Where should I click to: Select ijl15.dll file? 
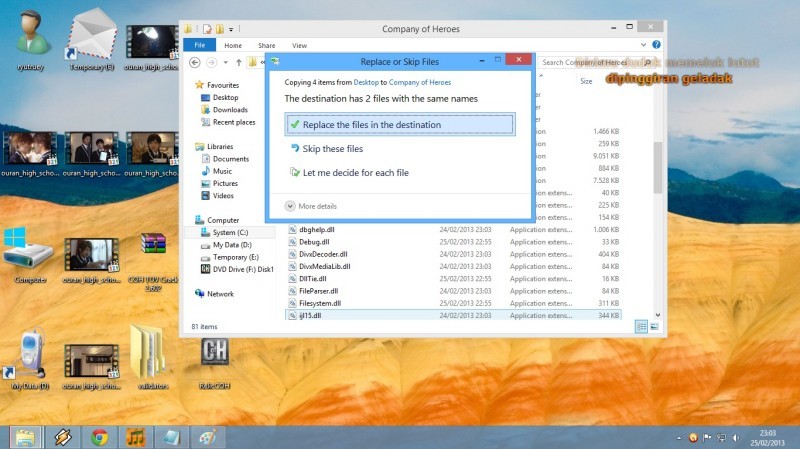point(453,315)
